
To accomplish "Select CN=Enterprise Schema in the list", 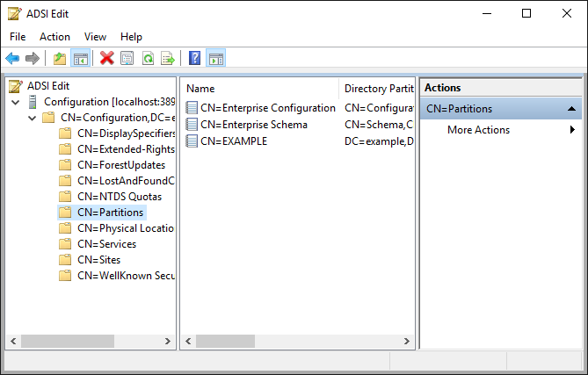I will [253, 125].
